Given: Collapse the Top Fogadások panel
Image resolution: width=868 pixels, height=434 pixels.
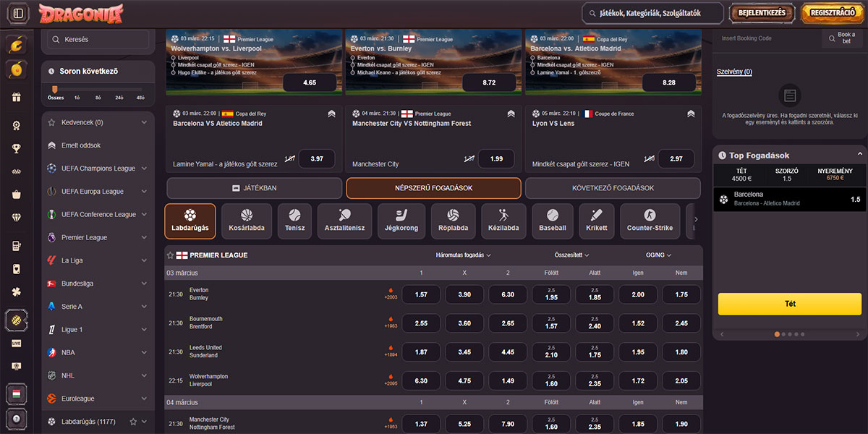Looking at the screenshot, I should [860, 155].
